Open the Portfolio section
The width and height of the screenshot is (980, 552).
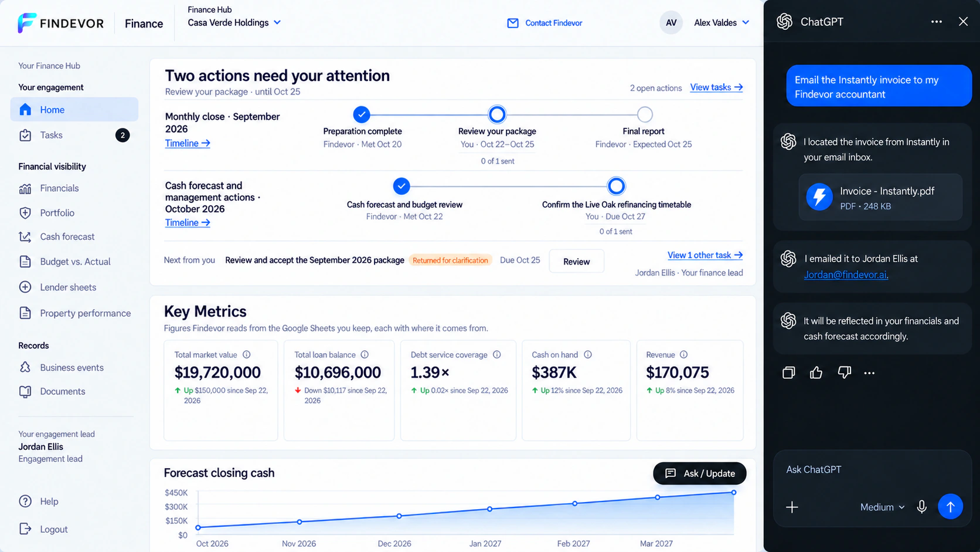(x=57, y=213)
